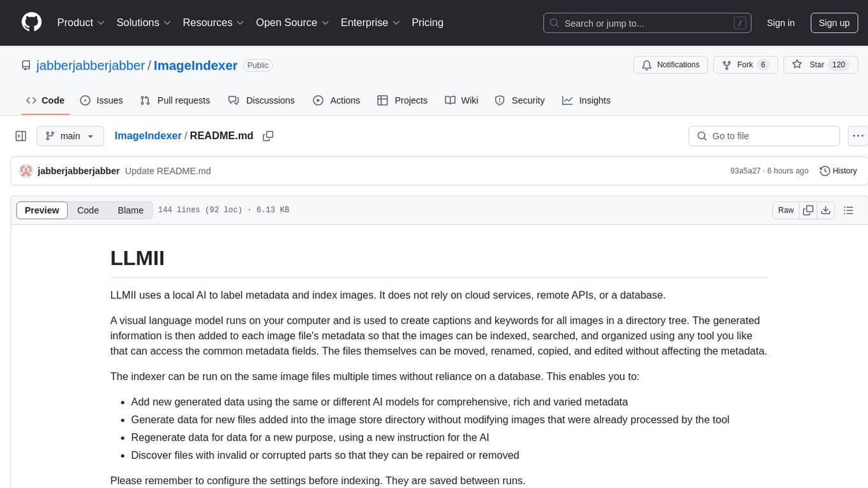
Task: Open the more file actions menu
Action: pos(858,136)
